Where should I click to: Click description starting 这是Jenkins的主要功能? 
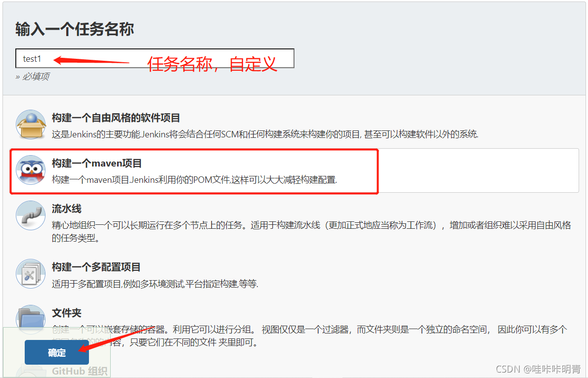[265, 134]
